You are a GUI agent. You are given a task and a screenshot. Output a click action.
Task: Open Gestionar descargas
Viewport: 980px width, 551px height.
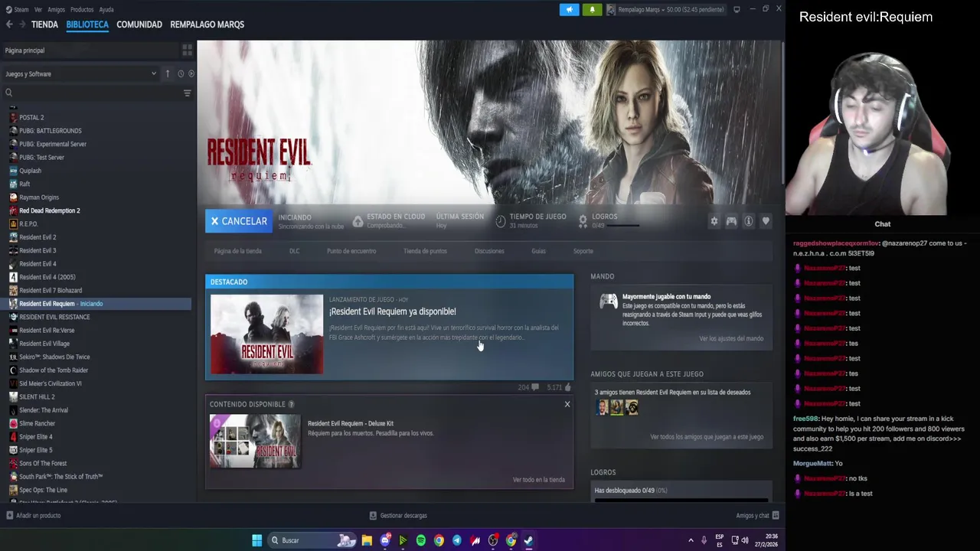398,516
